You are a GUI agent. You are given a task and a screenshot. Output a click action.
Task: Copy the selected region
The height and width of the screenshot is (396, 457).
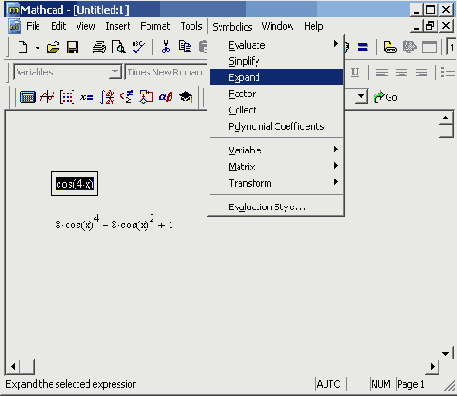click(185, 47)
